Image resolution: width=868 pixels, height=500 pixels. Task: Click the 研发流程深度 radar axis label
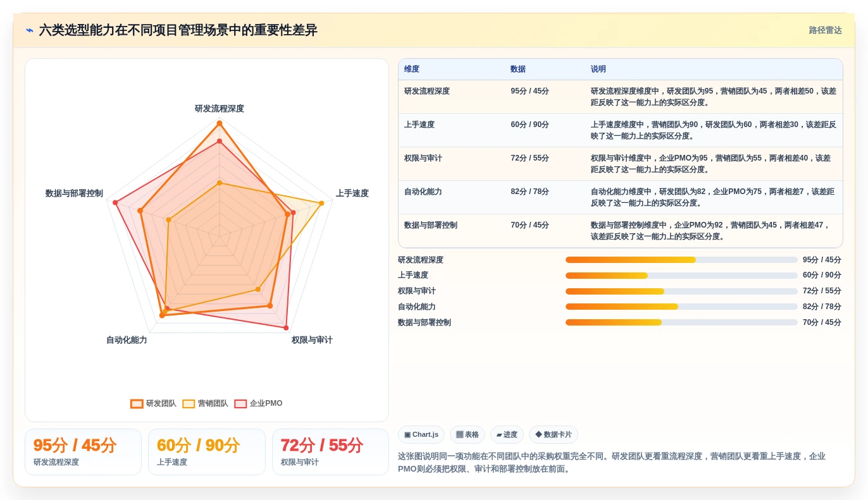click(x=220, y=109)
